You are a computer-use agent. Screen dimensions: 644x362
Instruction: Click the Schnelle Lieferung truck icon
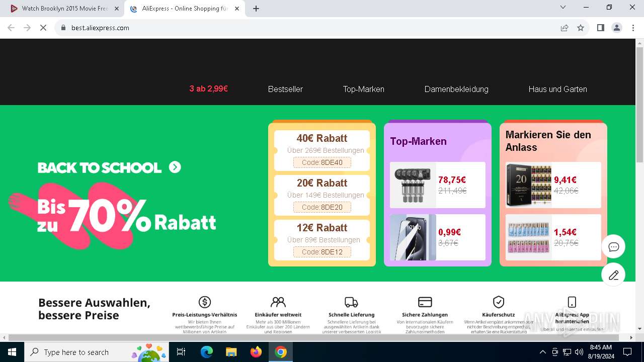click(x=351, y=302)
